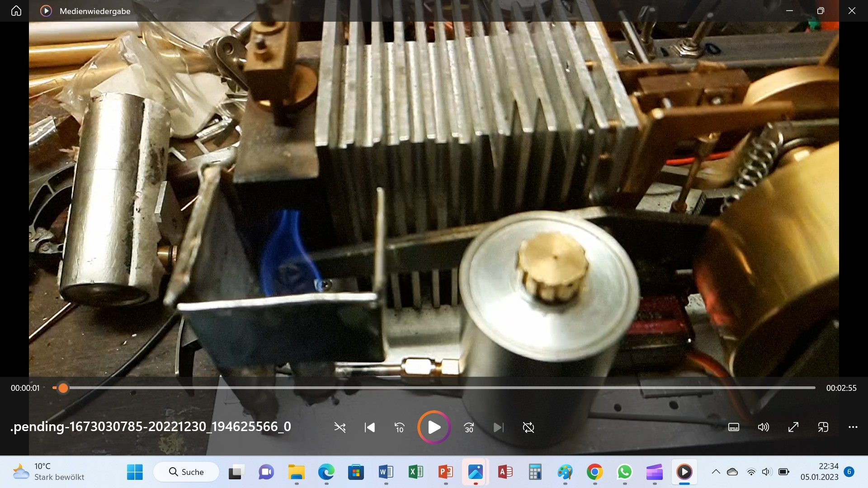Open subtitles and captions options
Screen dimensions: 868x488
pyautogui.click(x=734, y=427)
